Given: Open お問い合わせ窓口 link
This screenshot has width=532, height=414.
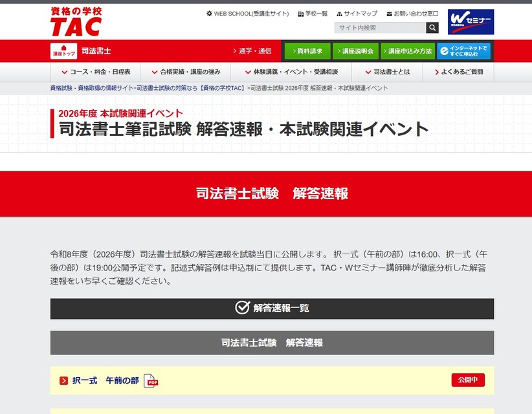Looking at the screenshot, I should pos(416,14).
